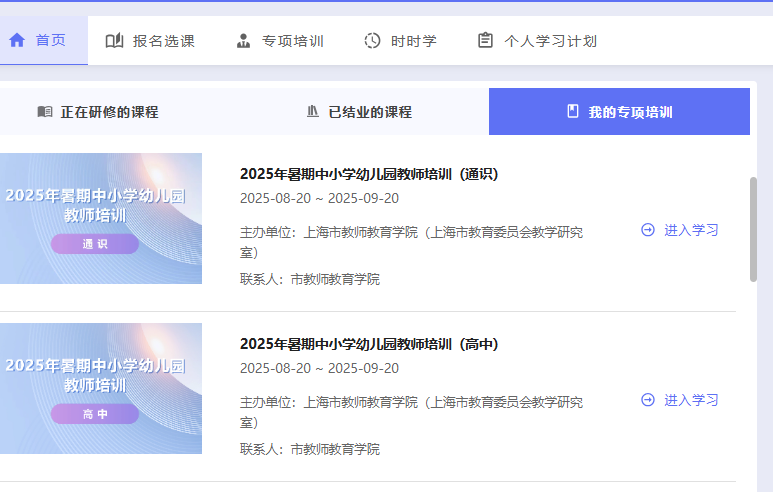Click the clock icon beside 时时学
This screenshot has height=492, width=773.
372,41
